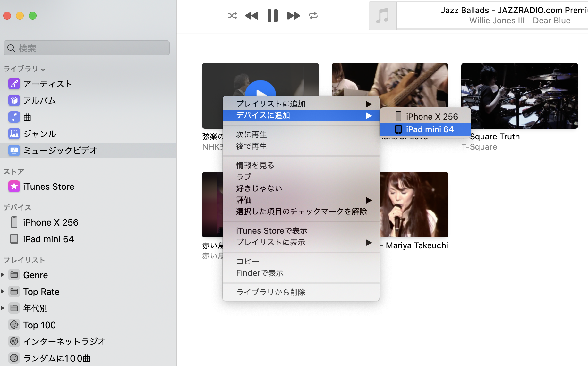Add to iPad mini 64 from submenu
Screen dimensions: 588x366
[x=425, y=129]
